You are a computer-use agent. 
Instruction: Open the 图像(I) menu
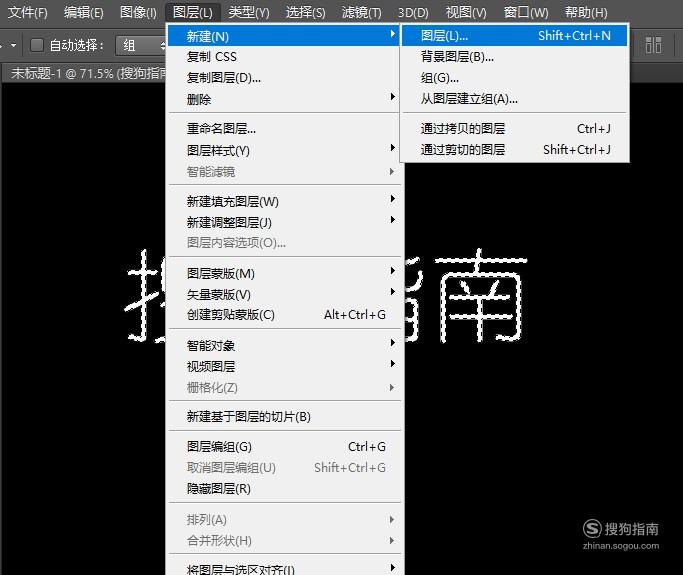coord(138,12)
